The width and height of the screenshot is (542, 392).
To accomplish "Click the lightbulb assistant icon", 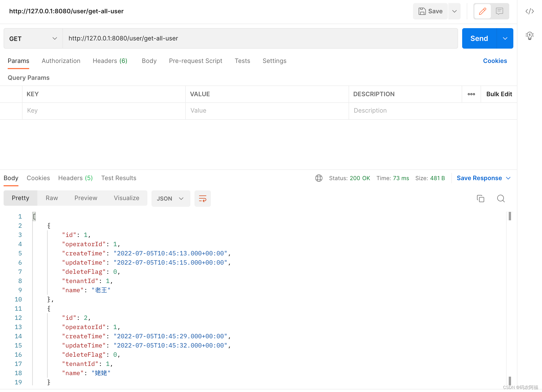I will click(529, 35).
